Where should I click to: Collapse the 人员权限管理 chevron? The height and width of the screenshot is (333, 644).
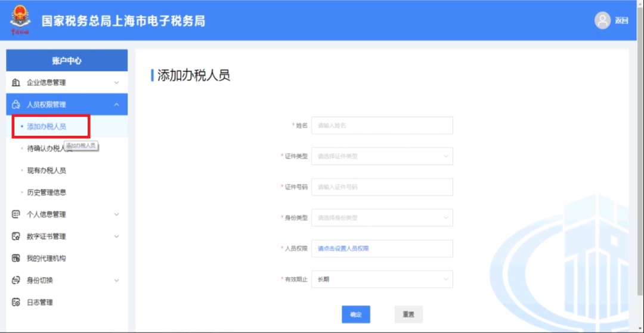click(117, 105)
